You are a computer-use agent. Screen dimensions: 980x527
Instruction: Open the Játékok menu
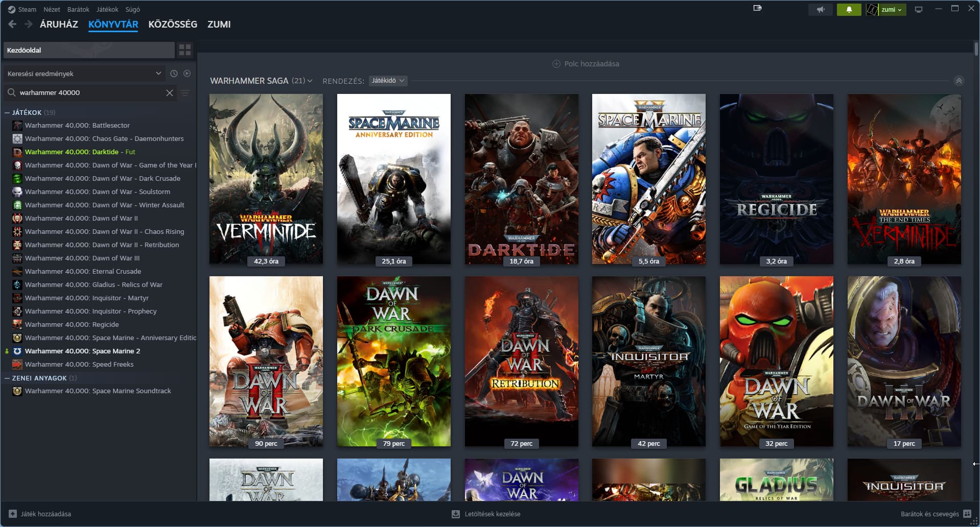(107, 9)
